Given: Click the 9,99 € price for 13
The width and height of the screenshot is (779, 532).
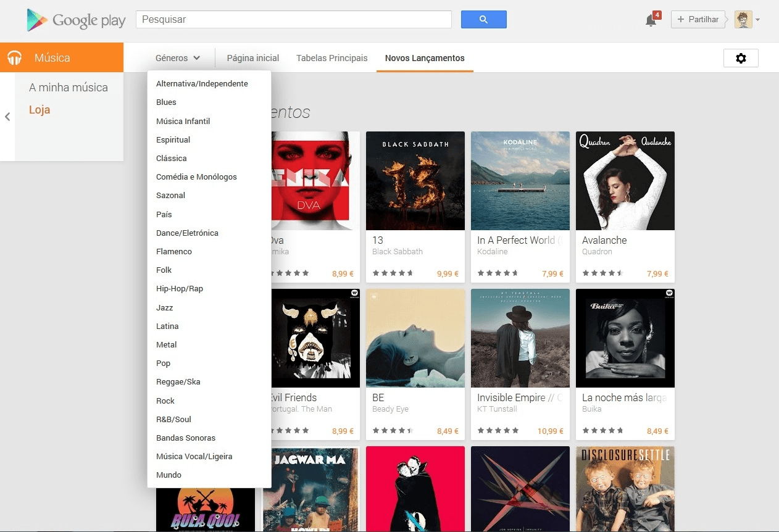Looking at the screenshot, I should [448, 274].
